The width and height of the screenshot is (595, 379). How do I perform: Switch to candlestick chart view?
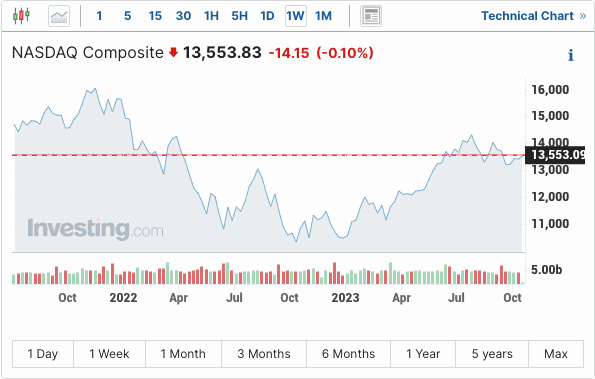(x=21, y=16)
